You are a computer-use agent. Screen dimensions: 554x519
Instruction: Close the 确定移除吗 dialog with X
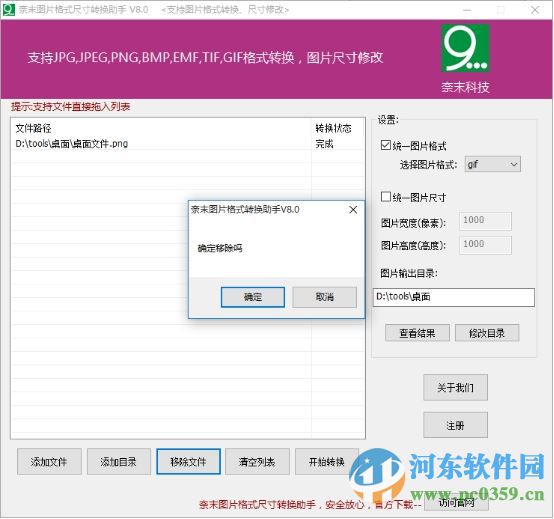(353, 210)
